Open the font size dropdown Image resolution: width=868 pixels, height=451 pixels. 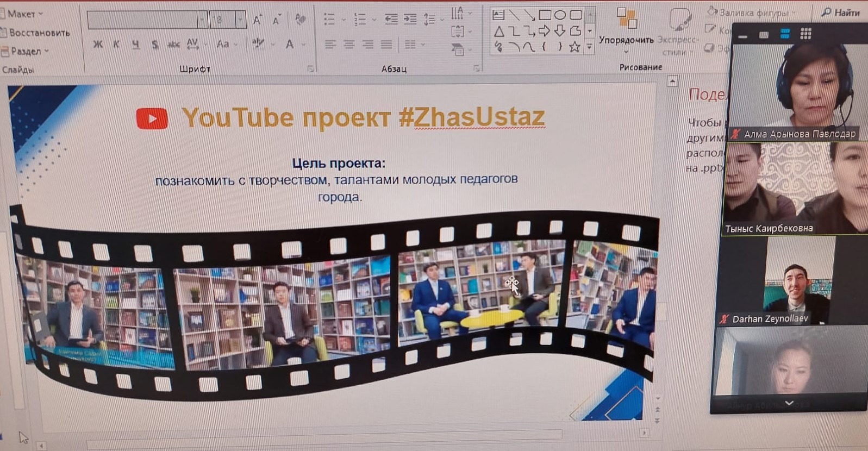[x=240, y=20]
